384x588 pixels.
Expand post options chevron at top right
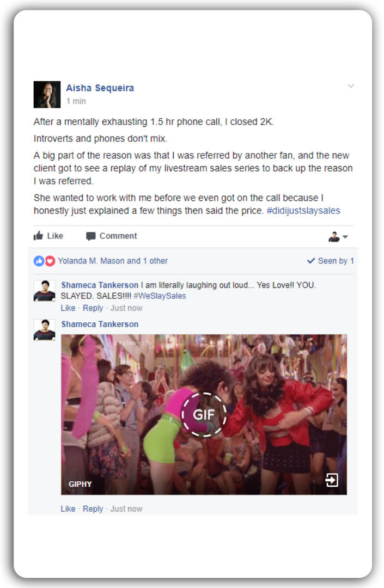click(x=351, y=86)
